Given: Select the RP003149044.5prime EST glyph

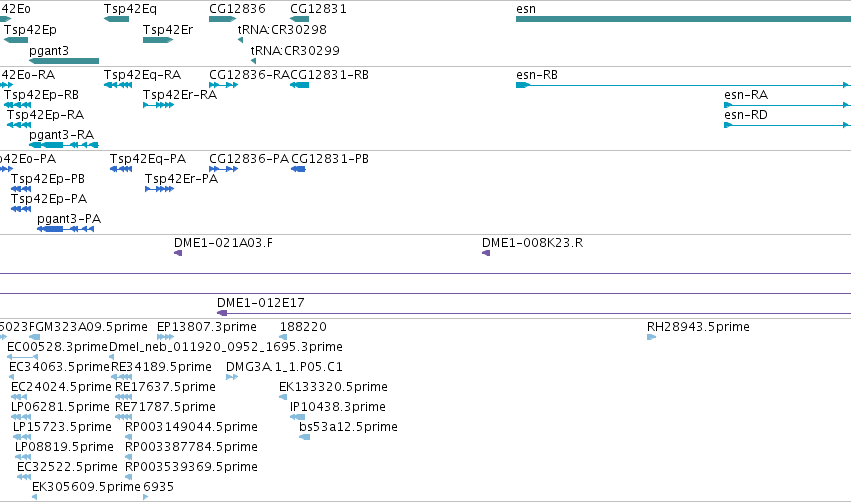Looking at the screenshot, I should click(129, 437).
